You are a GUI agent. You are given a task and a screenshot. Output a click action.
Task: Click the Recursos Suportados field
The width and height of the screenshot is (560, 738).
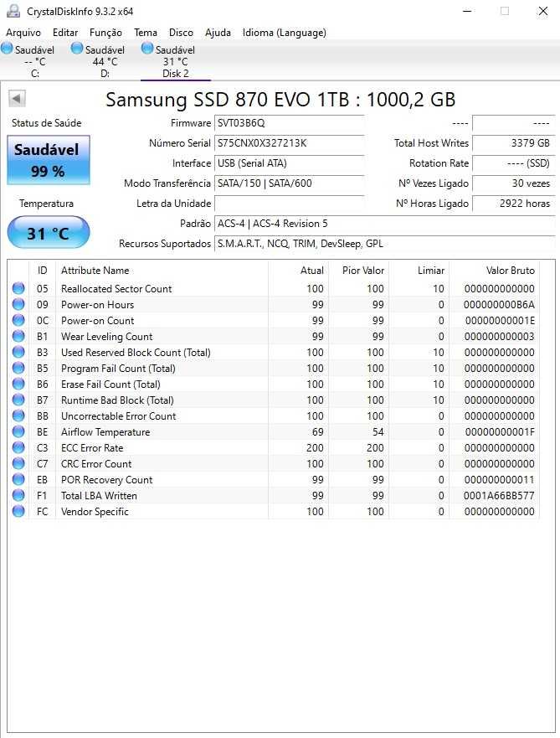tap(384, 244)
